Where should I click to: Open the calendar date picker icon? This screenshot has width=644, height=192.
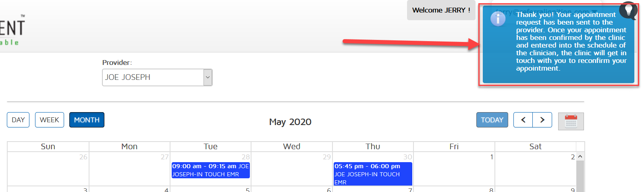click(x=571, y=121)
